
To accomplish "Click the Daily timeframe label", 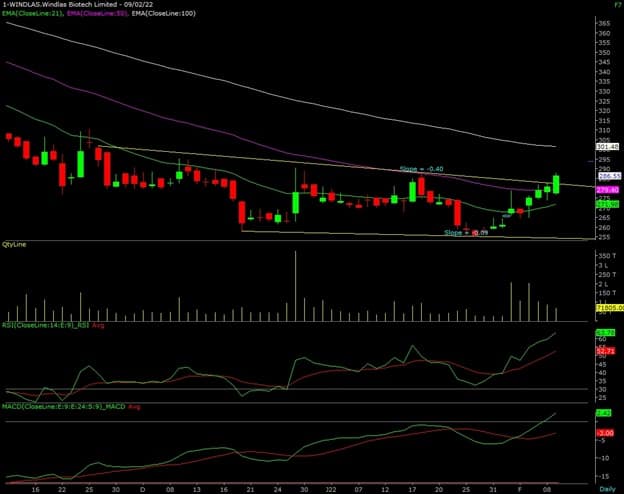I will [x=607, y=488].
